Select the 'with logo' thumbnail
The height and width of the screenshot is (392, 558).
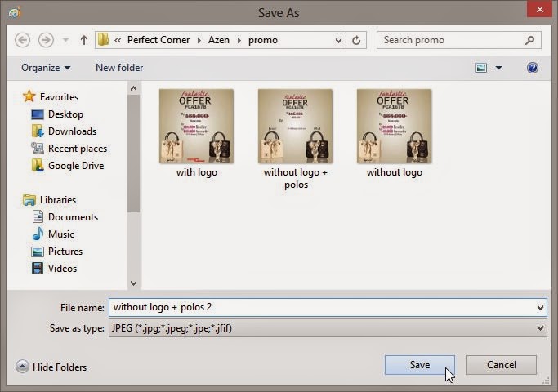tap(196, 127)
